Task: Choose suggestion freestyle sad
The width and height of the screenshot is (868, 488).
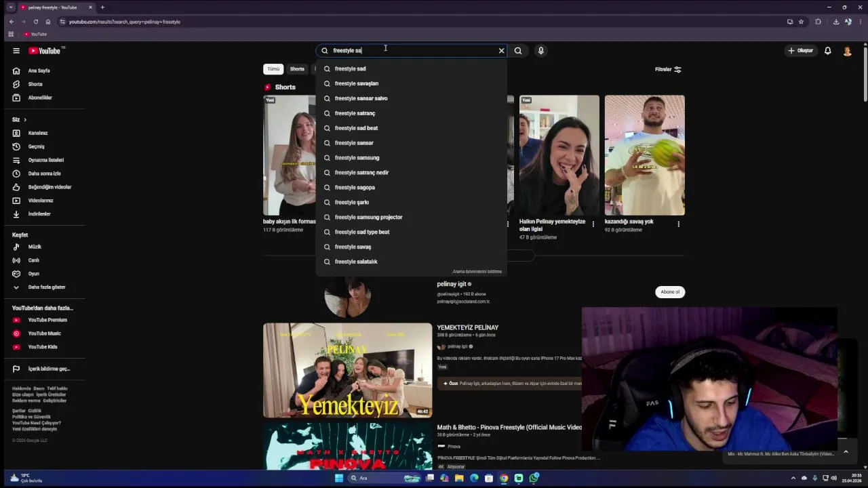Action: 411,68
